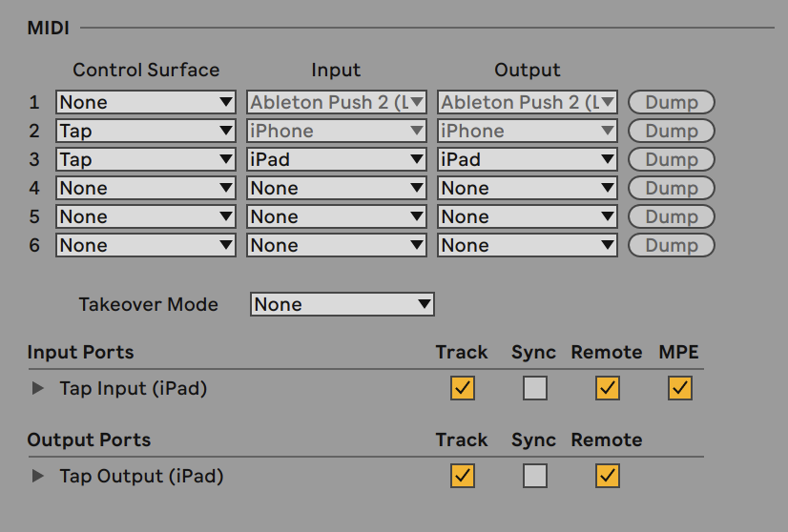Screen dimensions: 788x532
Task: Click the MIDI section heading
Action: pyautogui.click(x=49, y=29)
